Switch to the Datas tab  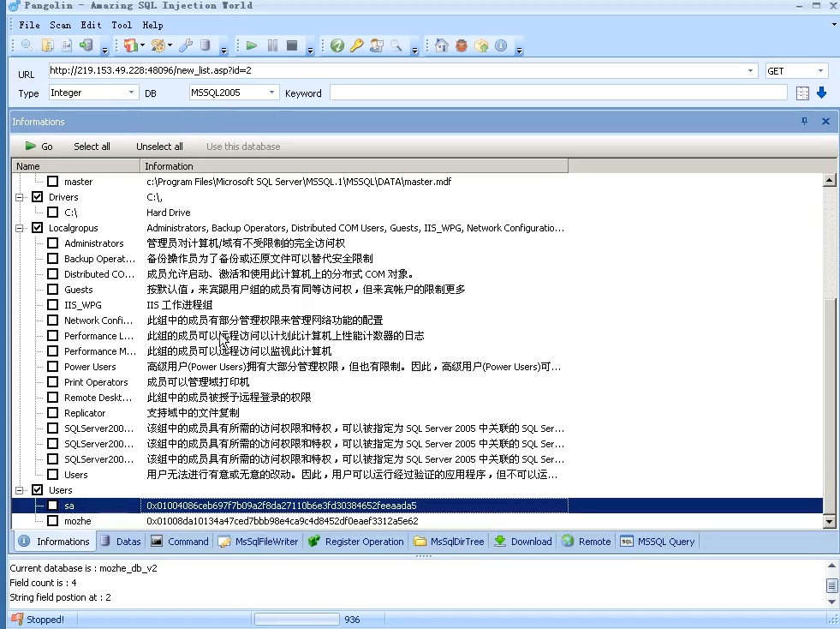(121, 542)
